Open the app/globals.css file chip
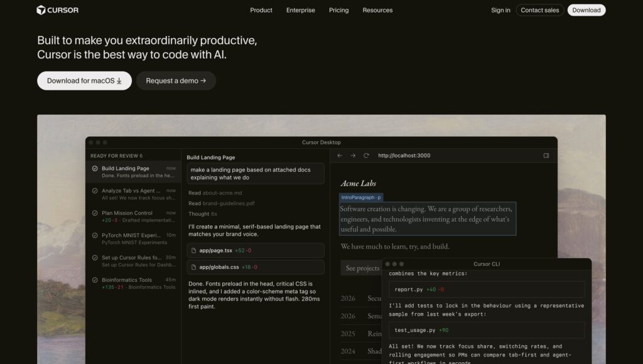643x364 pixels. tap(256, 267)
